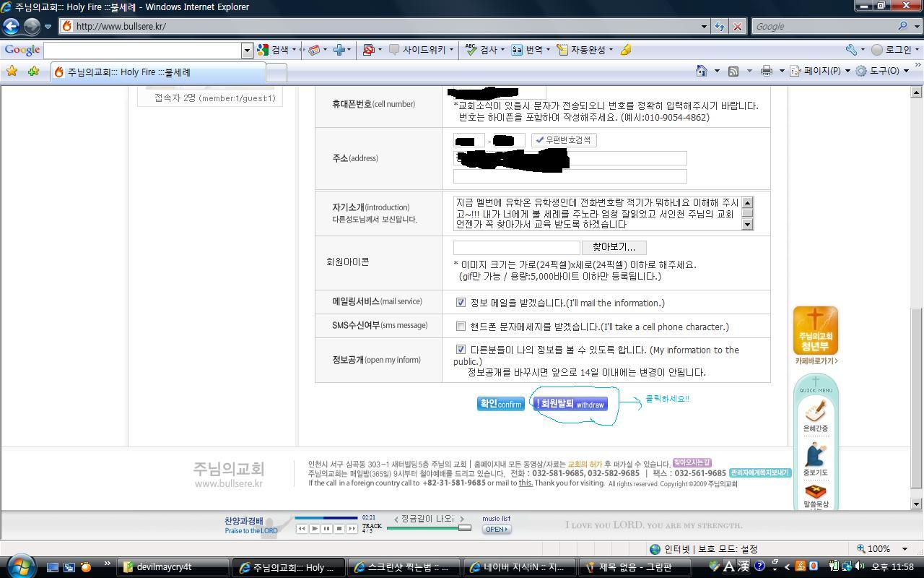Click the 확인 confirm button

[500, 404]
